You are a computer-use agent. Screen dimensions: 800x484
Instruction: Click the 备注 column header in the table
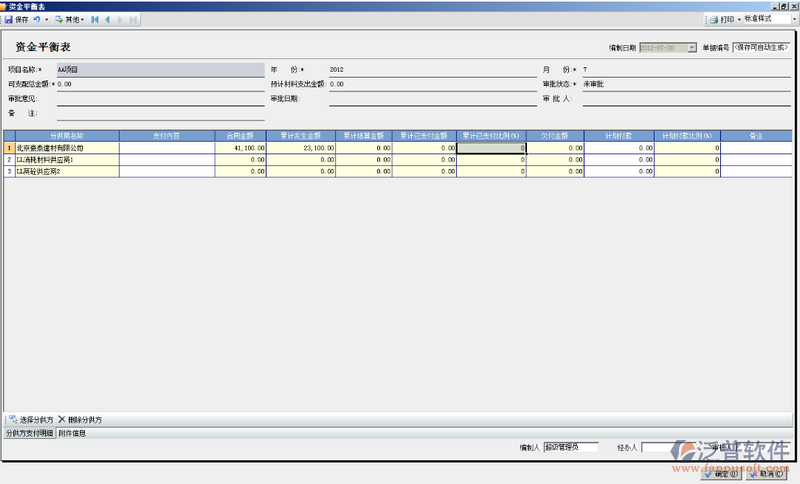point(756,136)
